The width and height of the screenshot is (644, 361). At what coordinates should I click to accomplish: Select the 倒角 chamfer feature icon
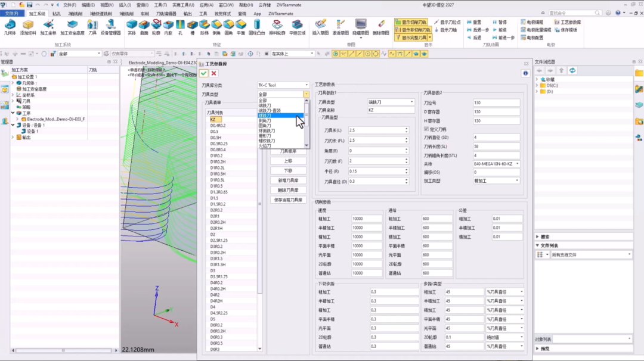click(216, 27)
